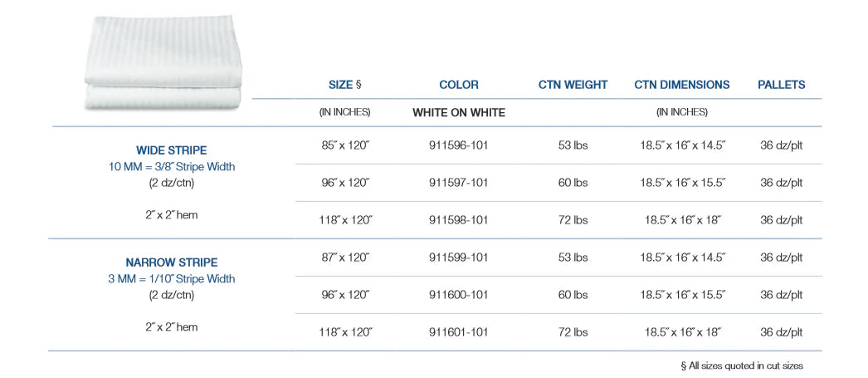Click the WHITE ON WHITE color label
Screen dimensions: 868x378
point(459,112)
